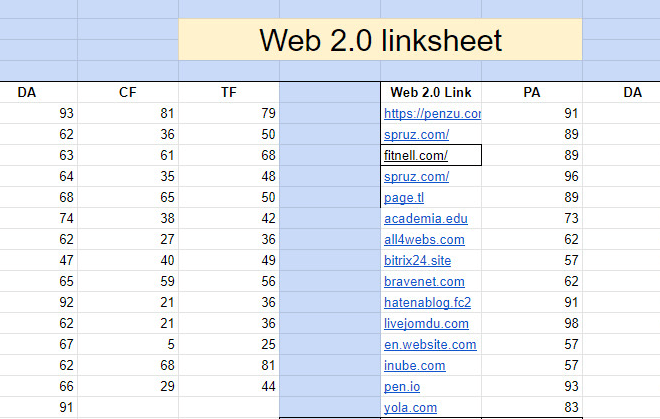Image resolution: width=660 pixels, height=419 pixels.
Task: Select DA cell with value 67
Action: tap(39, 345)
